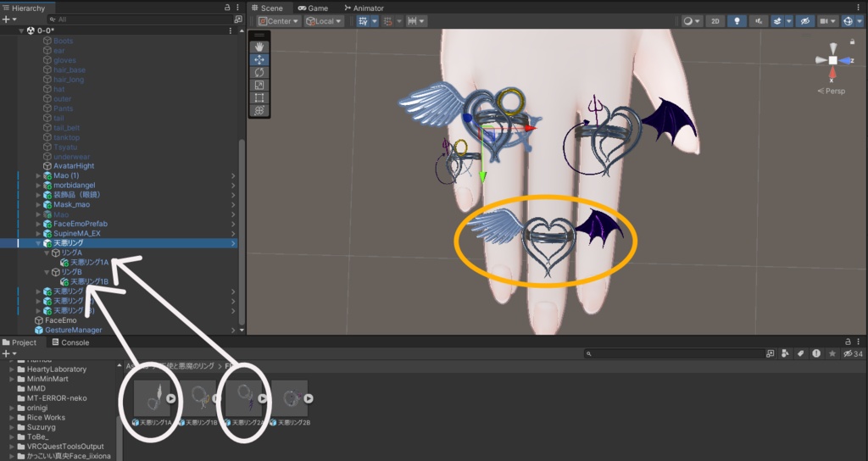Collapse the リングB object
The height and width of the screenshot is (461, 868).
47,272
